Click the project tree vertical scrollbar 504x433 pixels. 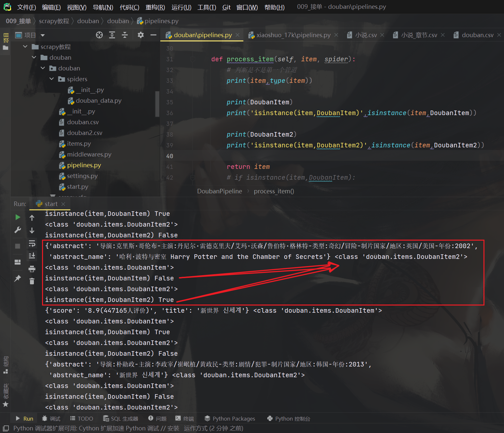click(x=157, y=104)
